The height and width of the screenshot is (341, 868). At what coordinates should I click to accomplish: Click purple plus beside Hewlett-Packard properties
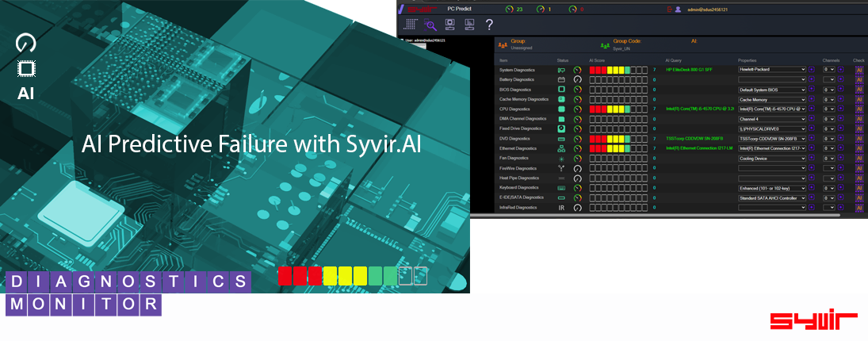812,70
